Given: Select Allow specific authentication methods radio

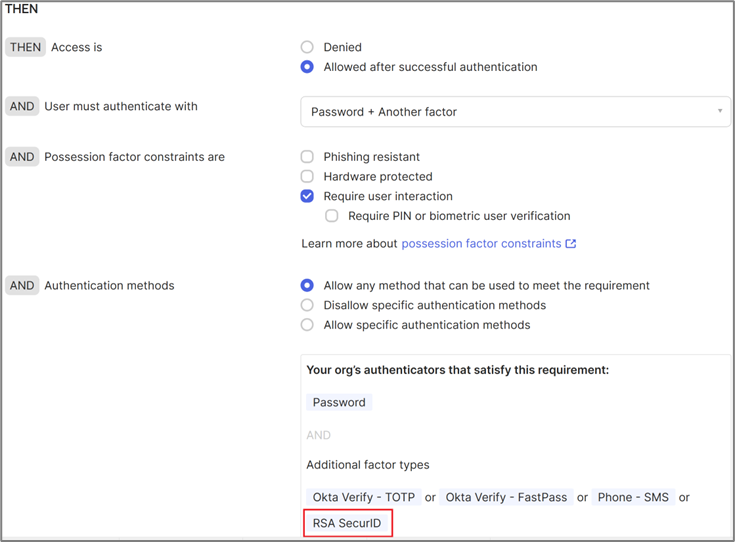Looking at the screenshot, I should pyautogui.click(x=308, y=325).
